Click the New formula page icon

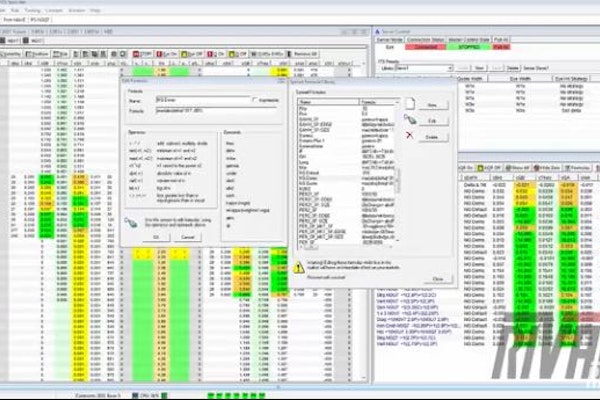(410, 104)
